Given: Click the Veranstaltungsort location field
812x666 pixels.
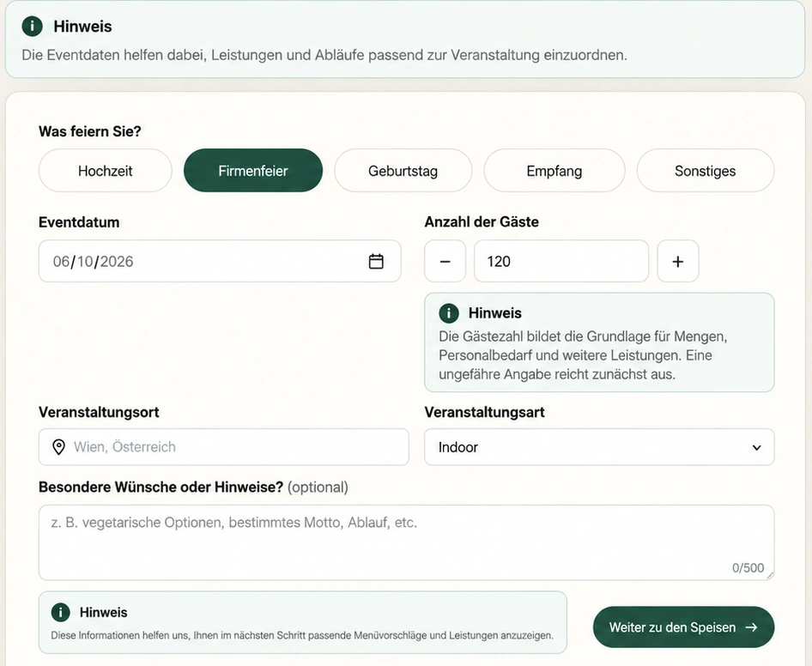Looking at the screenshot, I should click(224, 447).
